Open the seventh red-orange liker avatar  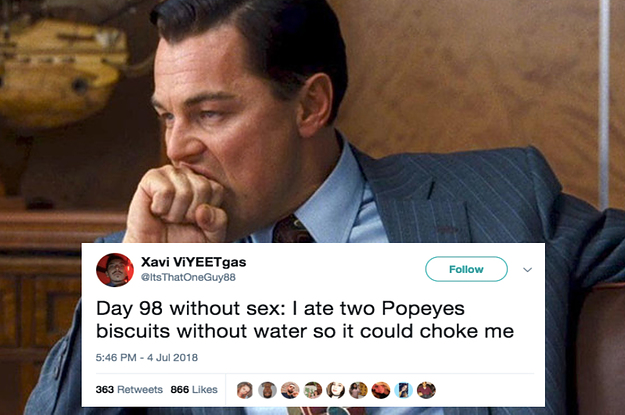pyautogui.click(x=381, y=390)
